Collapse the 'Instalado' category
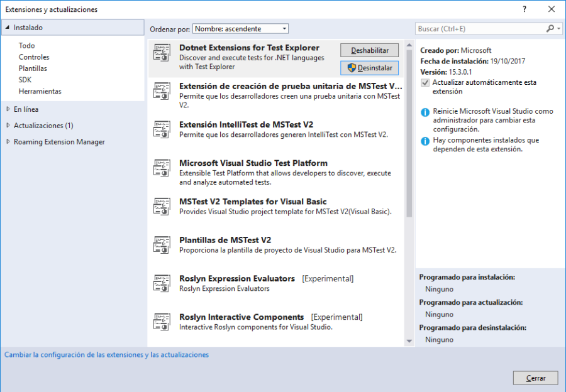566x392 pixels. 8,28
